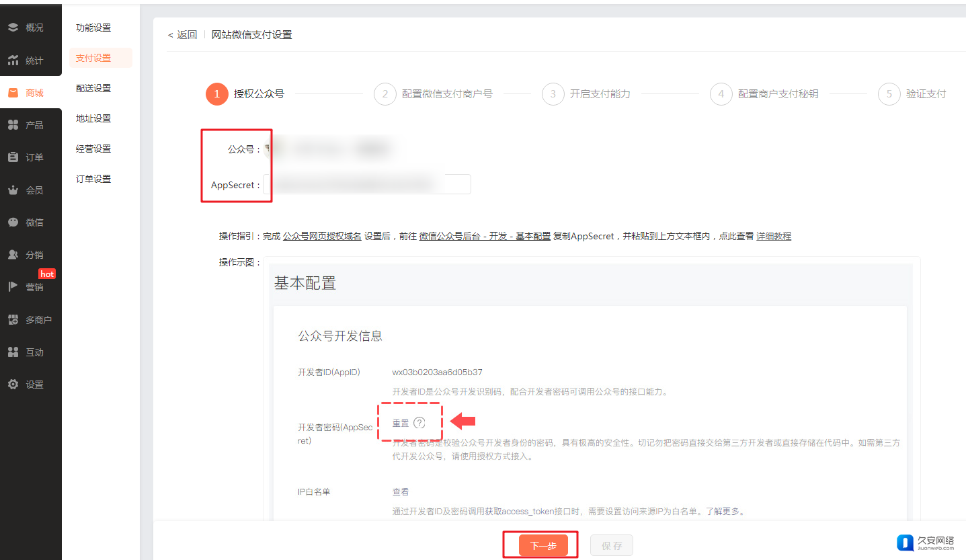
Task: Click the 订单 orders icon
Action: (x=13, y=157)
